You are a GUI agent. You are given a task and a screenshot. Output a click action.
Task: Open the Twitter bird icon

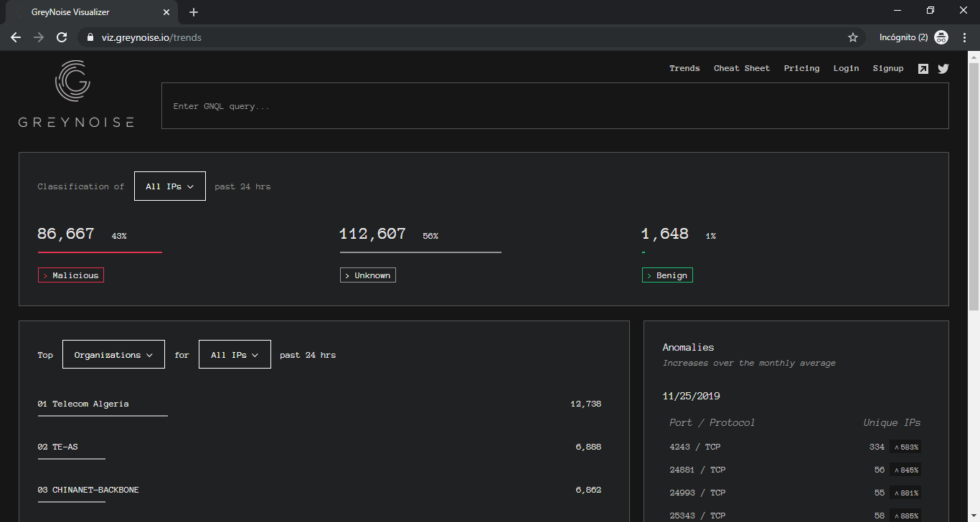click(x=943, y=69)
